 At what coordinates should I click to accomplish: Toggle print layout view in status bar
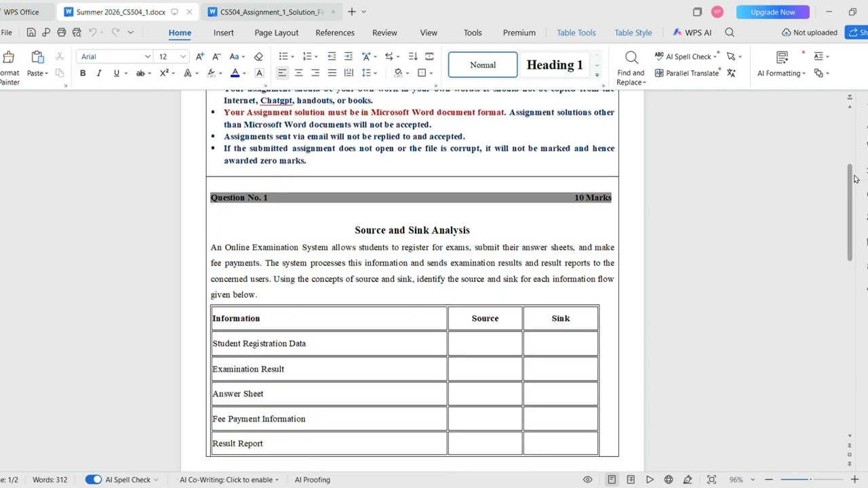pyautogui.click(x=612, y=480)
